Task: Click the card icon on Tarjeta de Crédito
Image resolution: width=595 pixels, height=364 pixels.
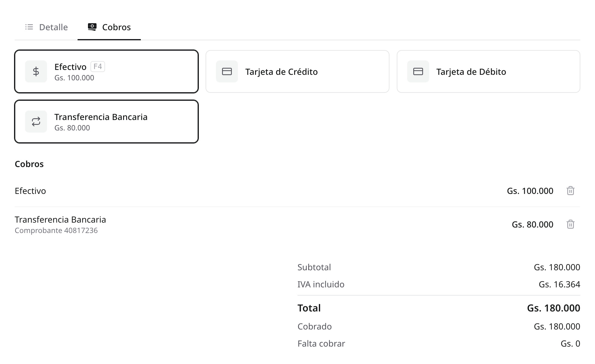Action: coord(227,71)
